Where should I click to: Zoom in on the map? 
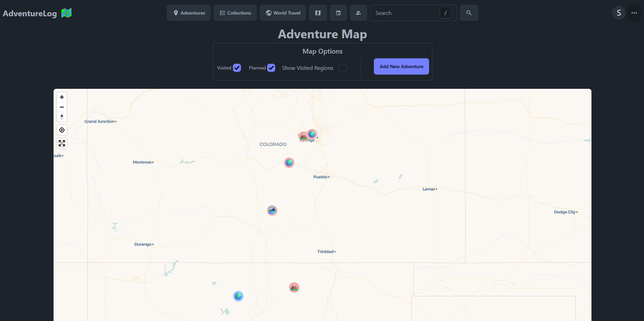[62, 97]
